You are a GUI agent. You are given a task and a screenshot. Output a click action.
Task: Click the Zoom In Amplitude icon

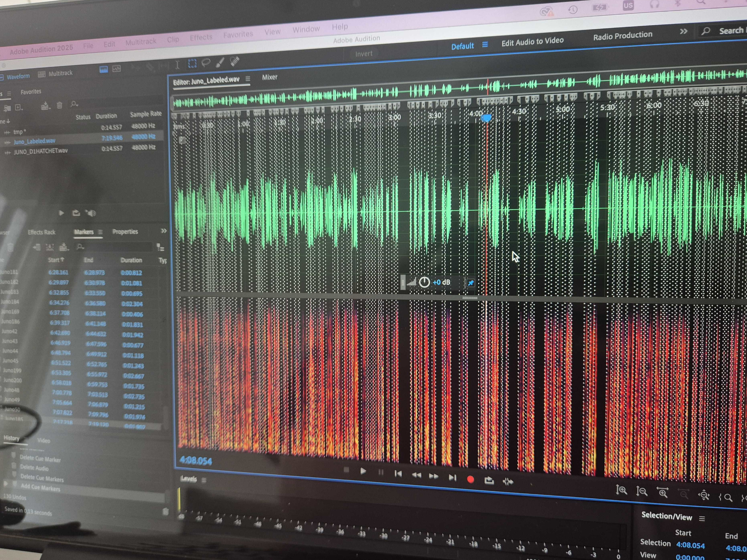click(621, 490)
